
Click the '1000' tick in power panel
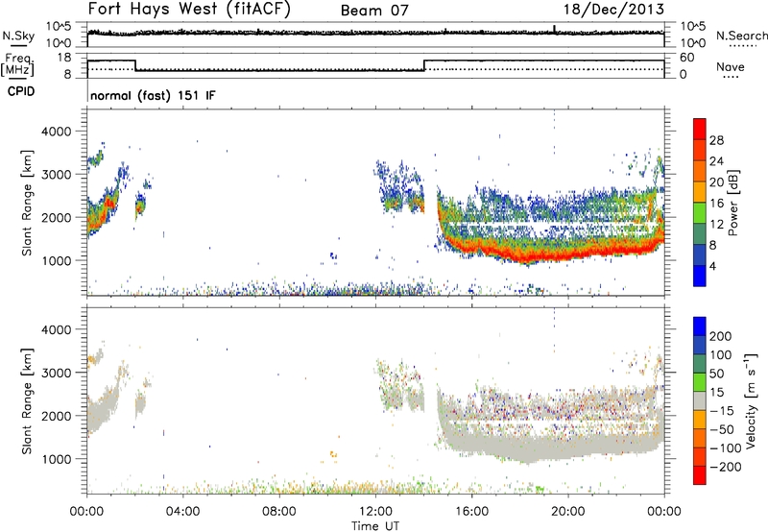point(57,260)
